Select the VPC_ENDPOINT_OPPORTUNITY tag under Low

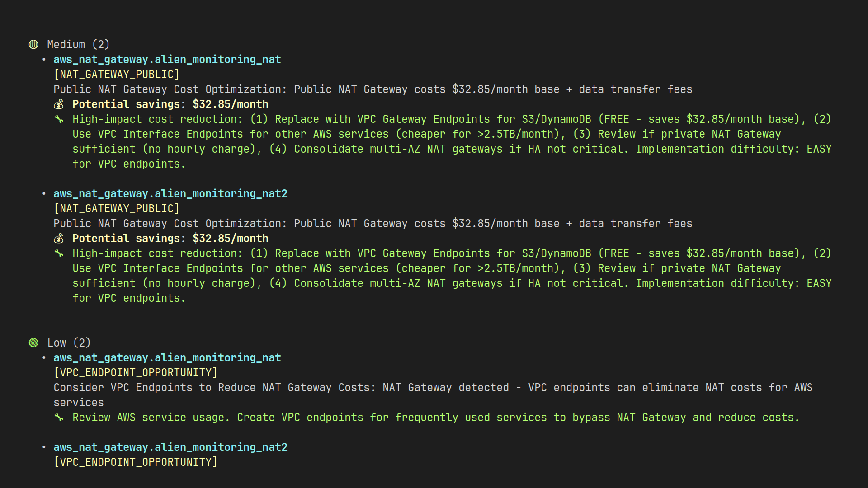135,372
